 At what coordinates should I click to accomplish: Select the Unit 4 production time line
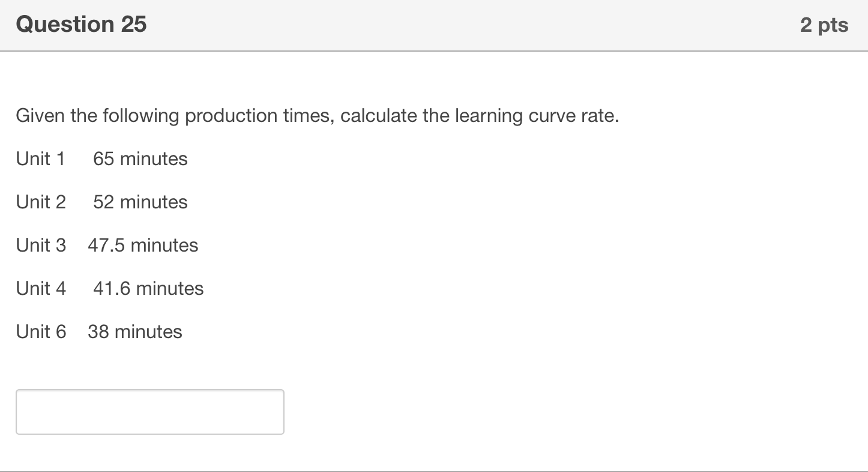pos(110,288)
